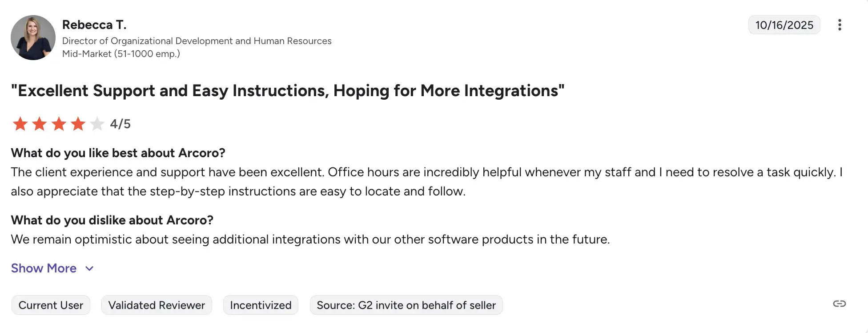This screenshot has width=868, height=333.
Task: Open Rebecca T.'s reviewer profile
Action: [x=94, y=24]
